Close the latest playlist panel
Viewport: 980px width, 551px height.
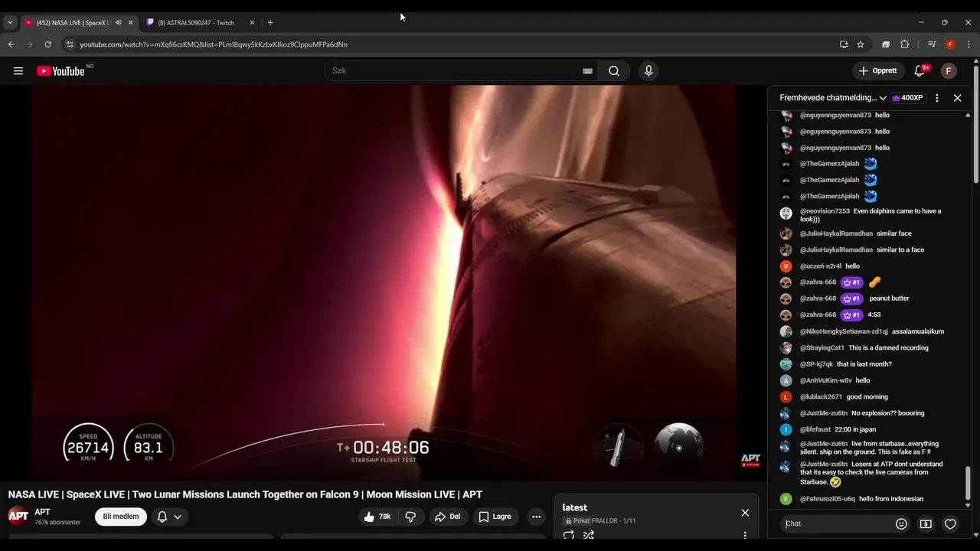[745, 513]
